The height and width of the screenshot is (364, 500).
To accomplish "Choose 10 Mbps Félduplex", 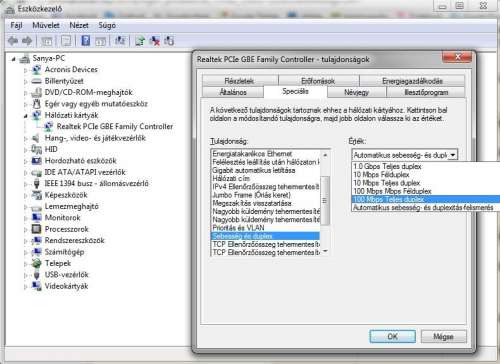I will coord(426,175).
